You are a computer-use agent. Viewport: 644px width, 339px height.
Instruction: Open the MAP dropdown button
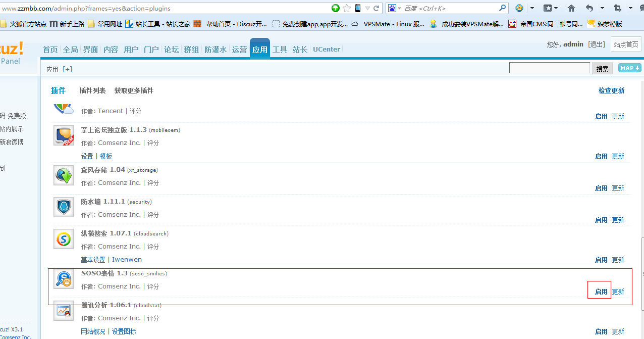coord(629,68)
